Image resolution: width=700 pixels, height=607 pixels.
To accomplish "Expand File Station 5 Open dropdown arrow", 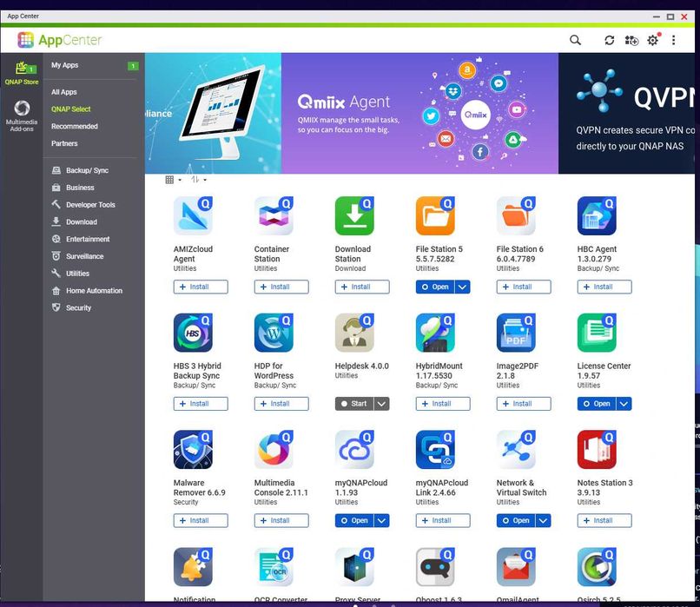I will [x=463, y=287].
